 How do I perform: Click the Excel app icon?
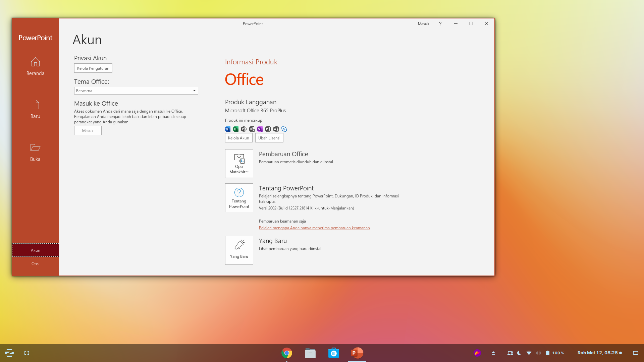[236, 129]
